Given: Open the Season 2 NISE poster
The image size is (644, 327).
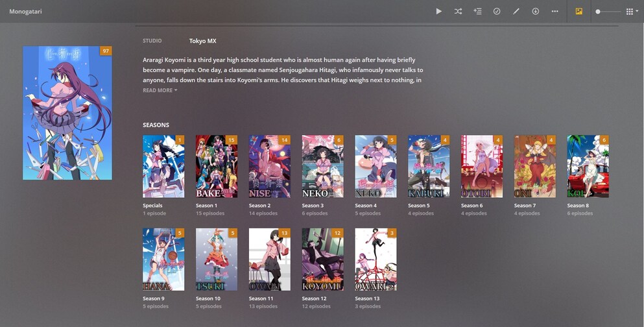Looking at the screenshot, I should pos(269,166).
